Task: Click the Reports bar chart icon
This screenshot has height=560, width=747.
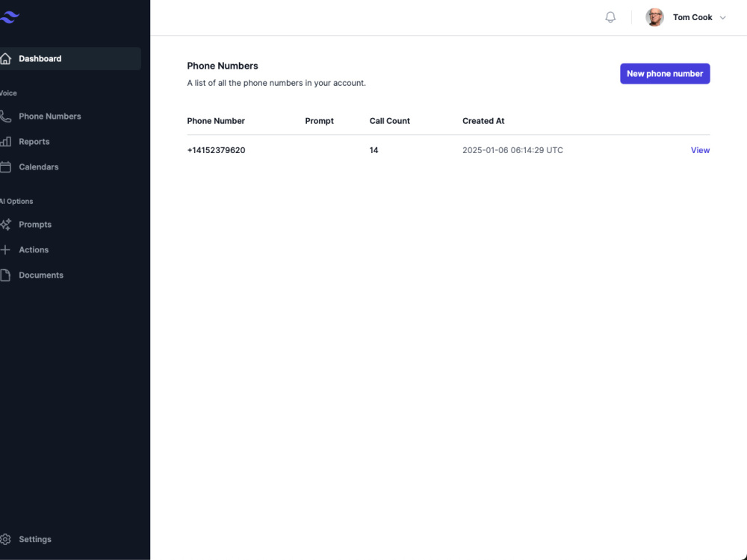Action: click(x=5, y=141)
